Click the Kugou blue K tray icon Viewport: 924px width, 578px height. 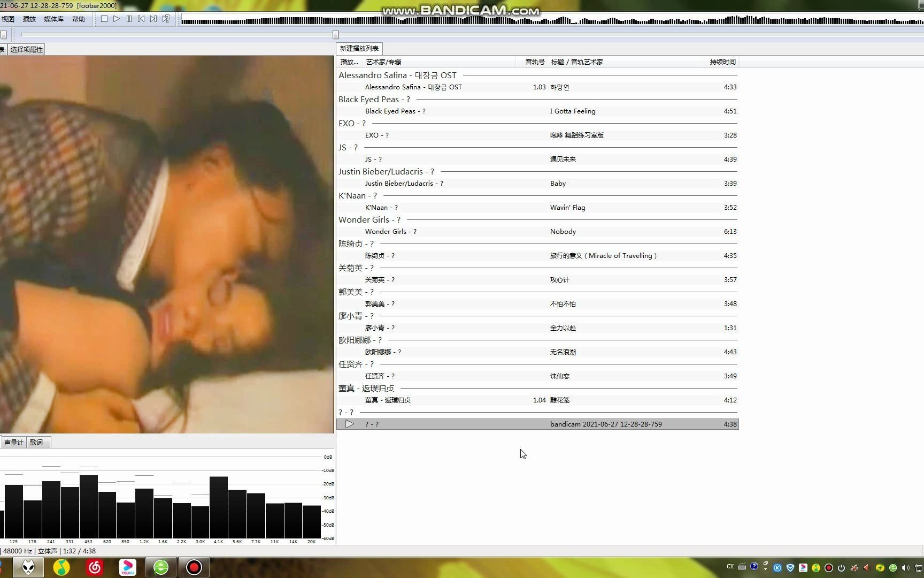coord(777,568)
